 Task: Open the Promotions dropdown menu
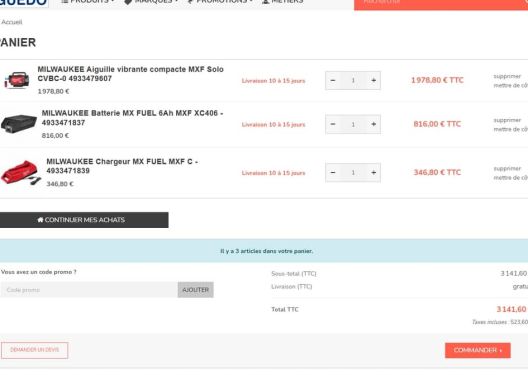coord(220,2)
